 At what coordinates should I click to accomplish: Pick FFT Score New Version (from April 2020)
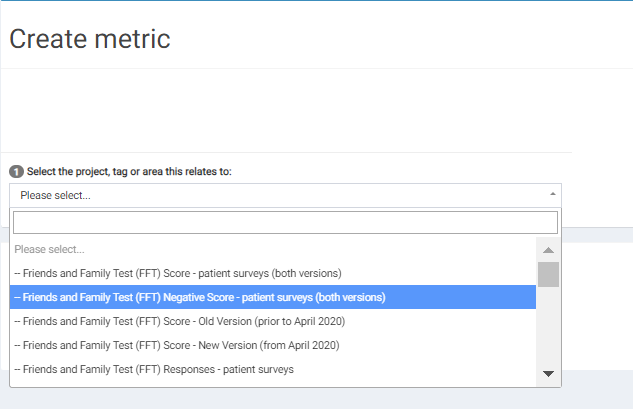pos(177,345)
